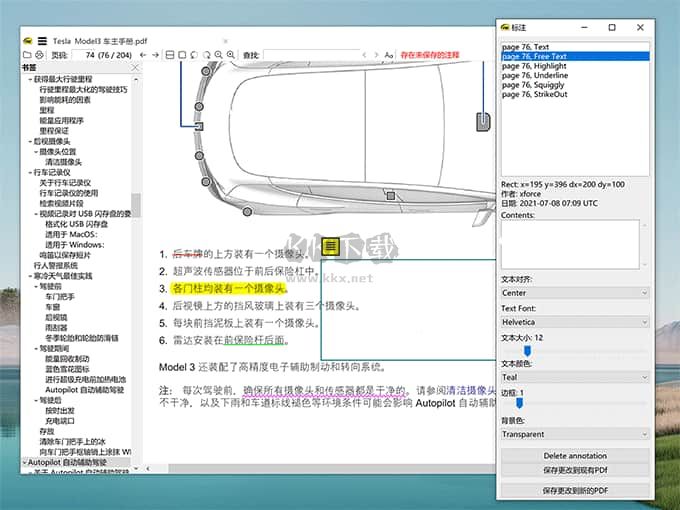680x510 pixels.
Task: Select the fit width layout icon
Action: [170, 55]
